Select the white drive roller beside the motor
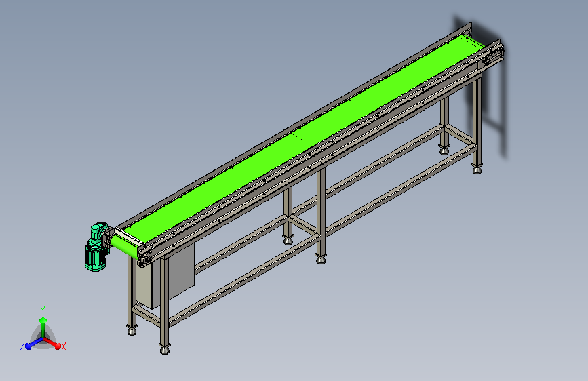588x381 pixels. pyautogui.click(x=128, y=237)
